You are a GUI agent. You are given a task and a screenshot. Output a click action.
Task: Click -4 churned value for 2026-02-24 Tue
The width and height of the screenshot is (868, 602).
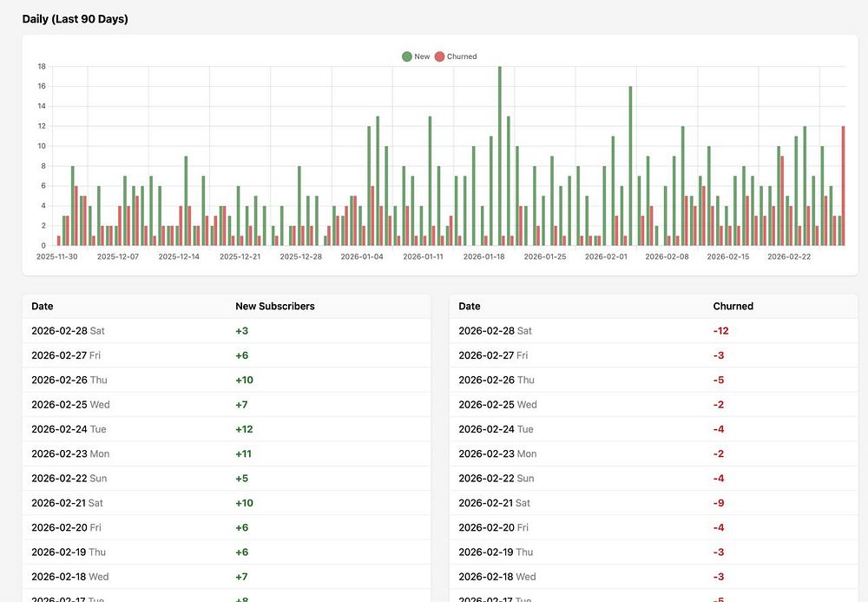(719, 429)
